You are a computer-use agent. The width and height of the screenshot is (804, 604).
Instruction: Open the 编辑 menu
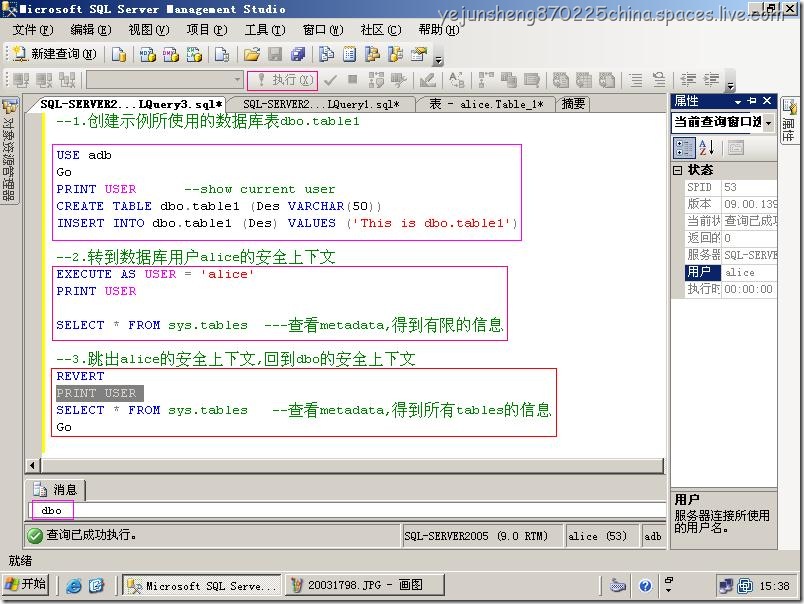tap(90, 30)
